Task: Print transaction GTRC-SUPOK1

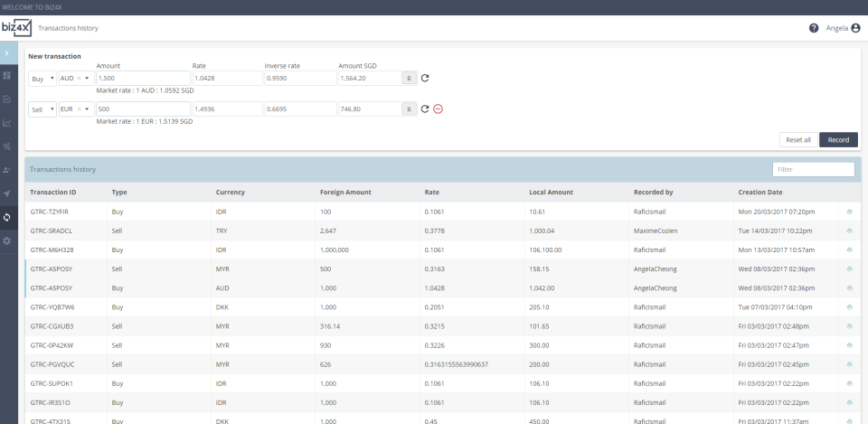Action: (x=850, y=383)
